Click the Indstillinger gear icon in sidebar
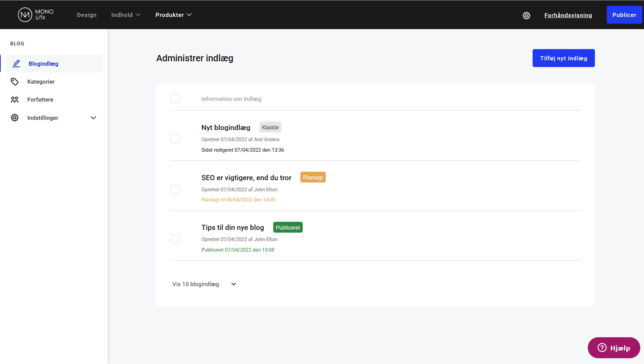 point(15,118)
